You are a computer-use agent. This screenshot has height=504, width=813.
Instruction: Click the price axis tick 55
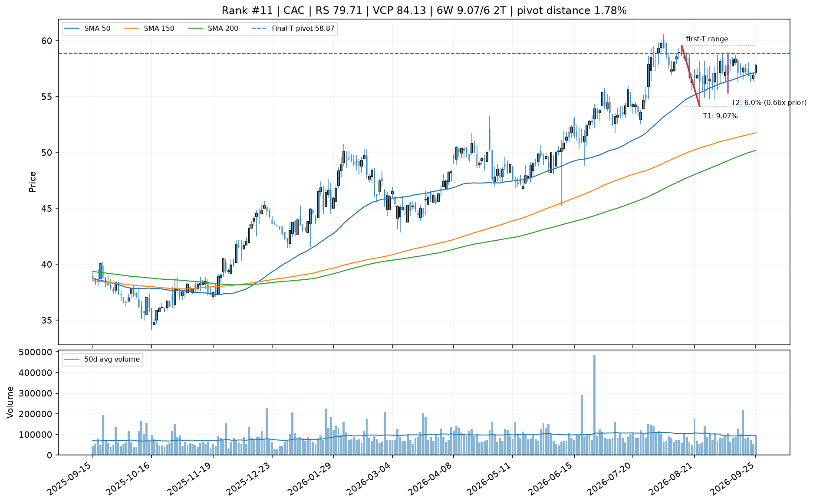pyautogui.click(x=47, y=97)
